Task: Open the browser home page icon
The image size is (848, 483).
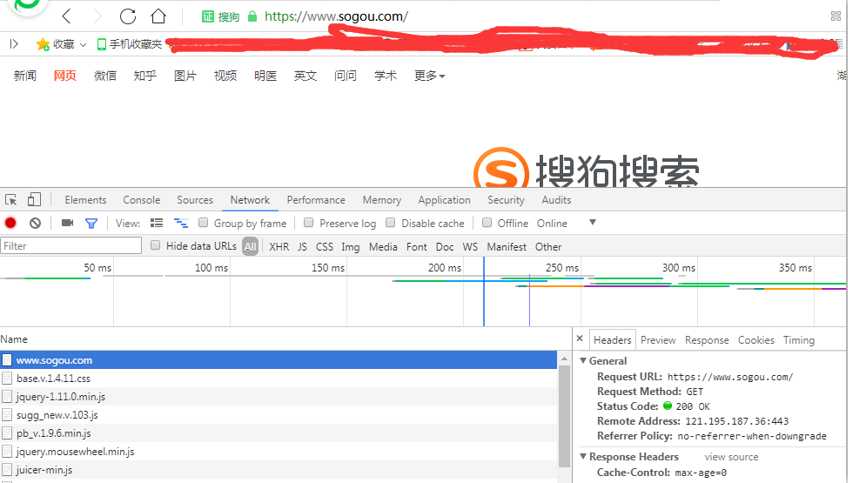Action: coord(158,16)
